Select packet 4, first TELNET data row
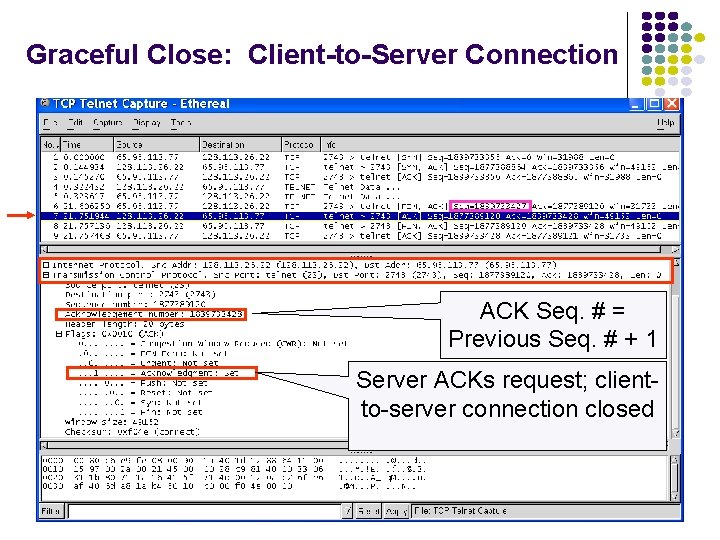 pos(360,187)
